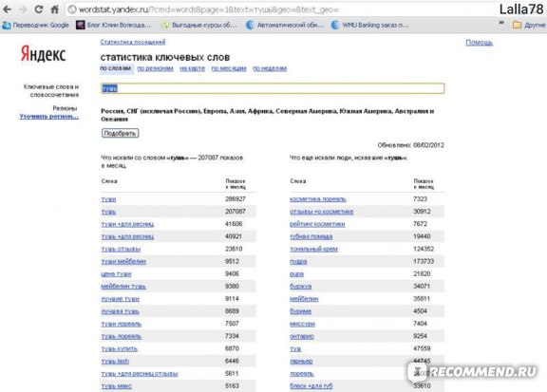Open the онтарио link

[x=302, y=337]
